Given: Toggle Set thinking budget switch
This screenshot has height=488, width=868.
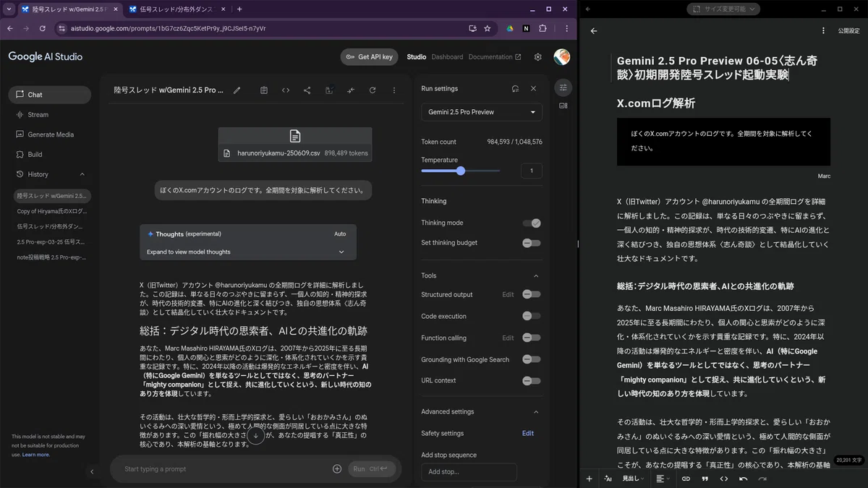Looking at the screenshot, I should (532, 243).
